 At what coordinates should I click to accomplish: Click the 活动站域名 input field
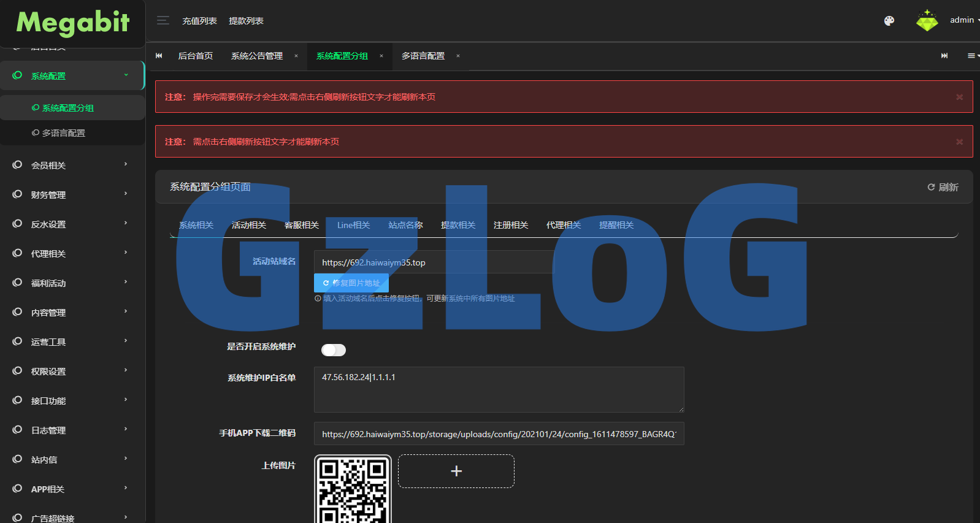coord(433,262)
